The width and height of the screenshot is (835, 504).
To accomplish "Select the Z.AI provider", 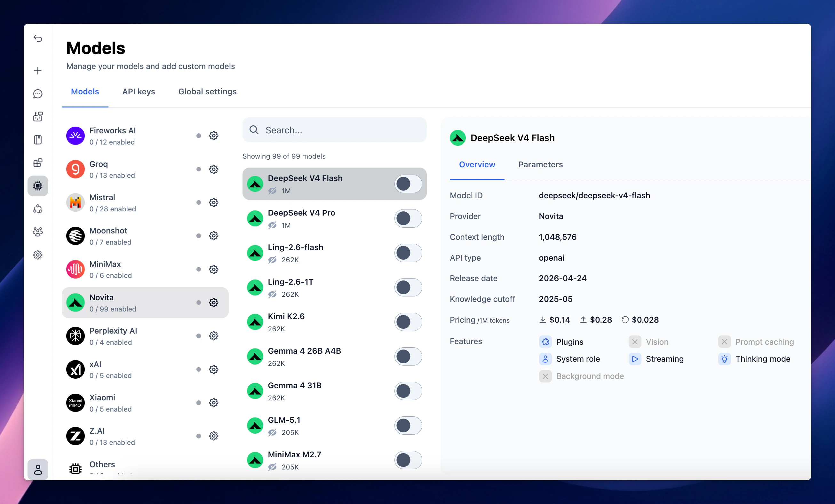I will 145,436.
